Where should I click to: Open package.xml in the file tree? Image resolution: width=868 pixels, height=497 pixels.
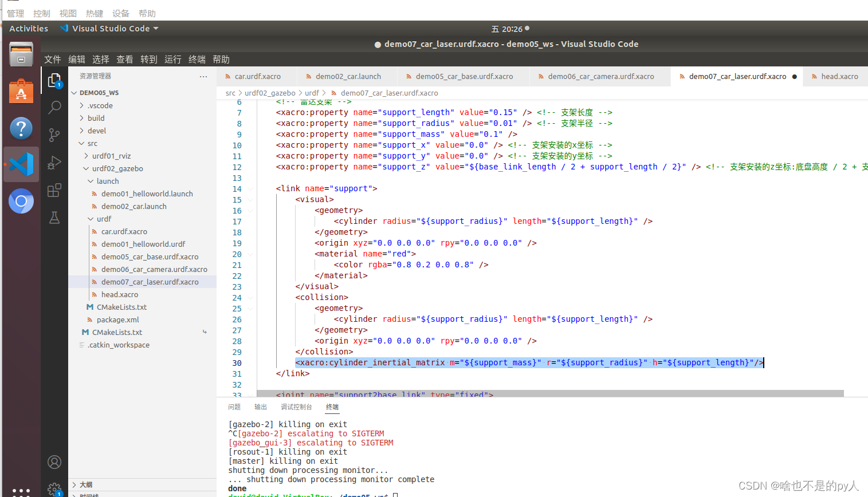tap(118, 319)
